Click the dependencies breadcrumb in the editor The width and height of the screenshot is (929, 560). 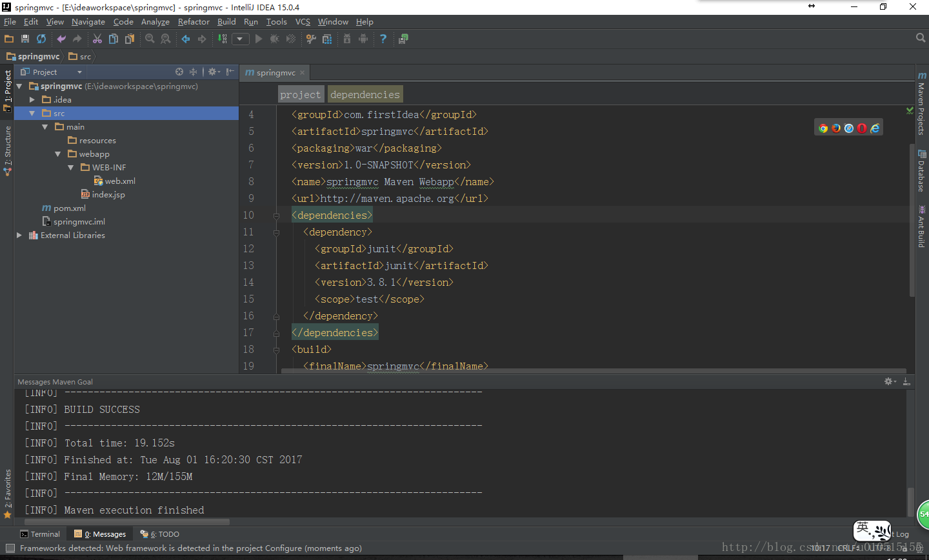365,94
